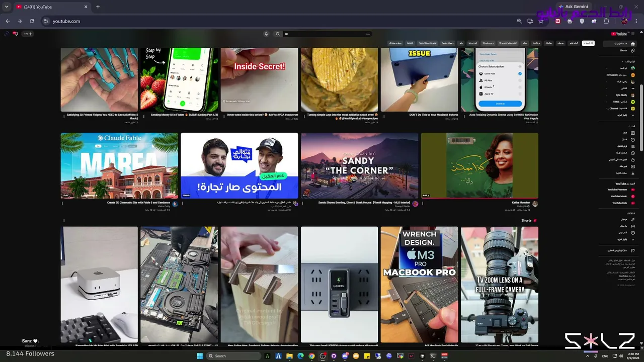
Task: Click the YouTube logo in the header
Action: pos(619,34)
